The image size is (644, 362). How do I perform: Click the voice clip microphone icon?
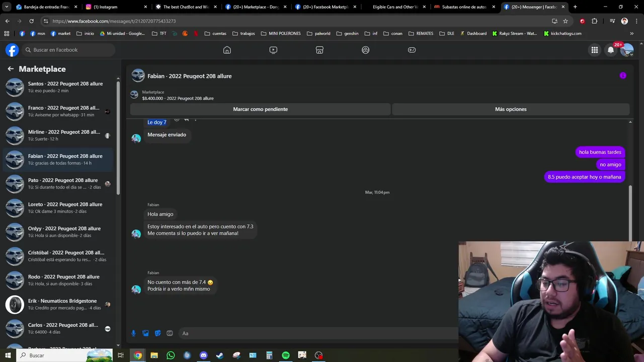point(133,333)
